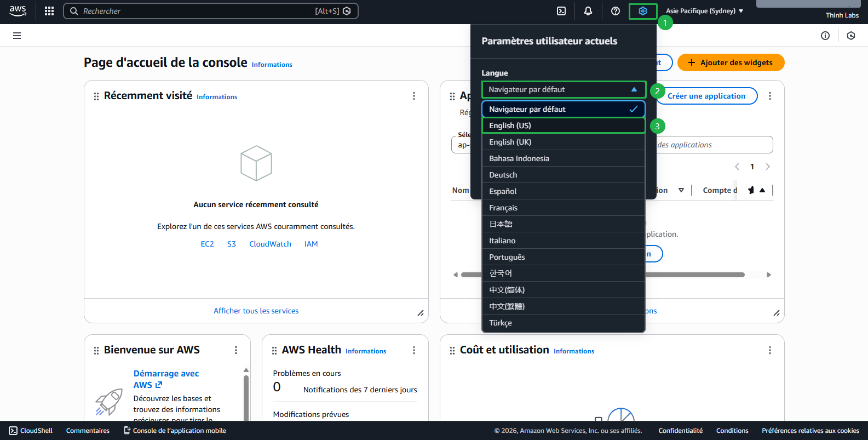Screen dimensions: 868x440
Task: Open Démarrage avec AWS link
Action: [x=166, y=379]
